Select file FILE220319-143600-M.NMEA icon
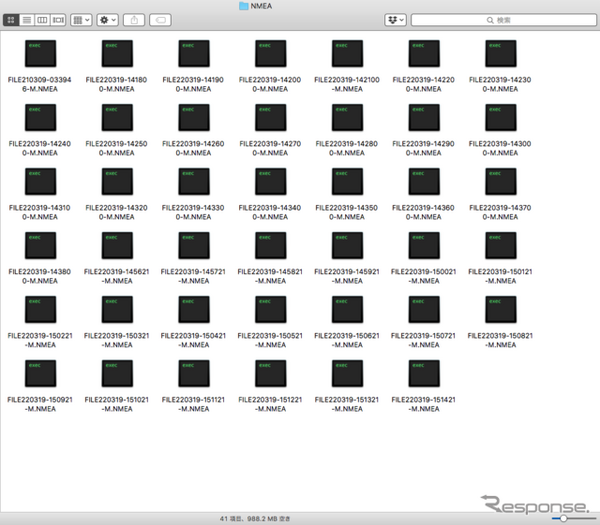This screenshot has height=525, width=600. [x=424, y=181]
